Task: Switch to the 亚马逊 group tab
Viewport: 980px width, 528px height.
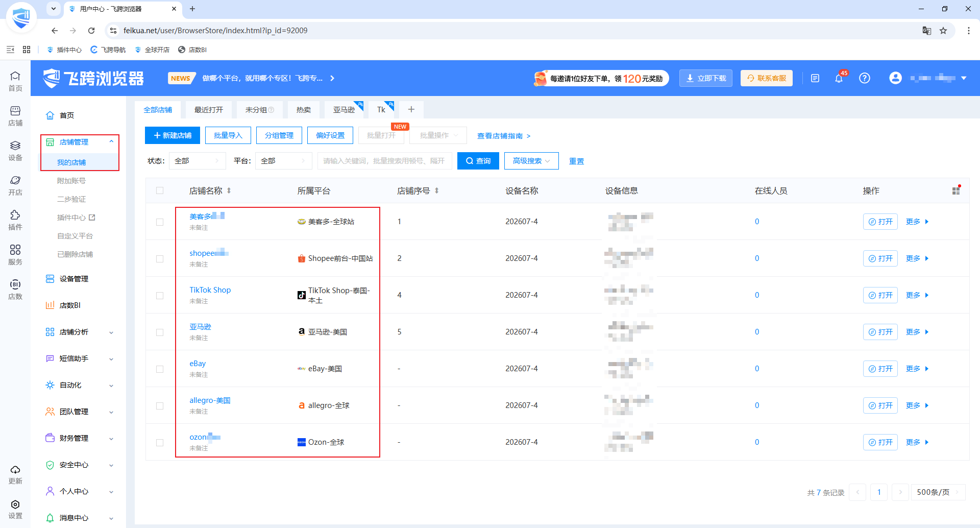Action: [x=345, y=110]
